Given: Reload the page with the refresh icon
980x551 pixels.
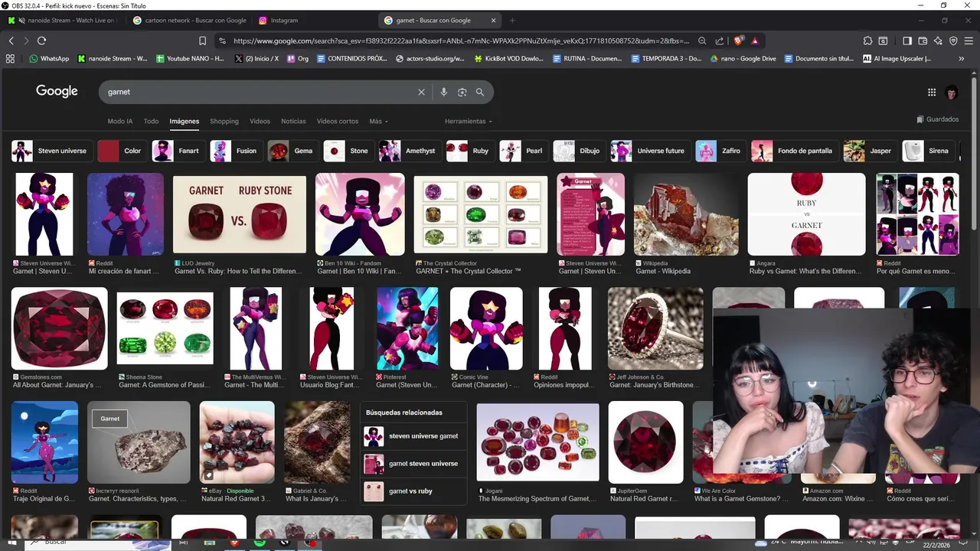Looking at the screenshot, I should click(x=41, y=41).
